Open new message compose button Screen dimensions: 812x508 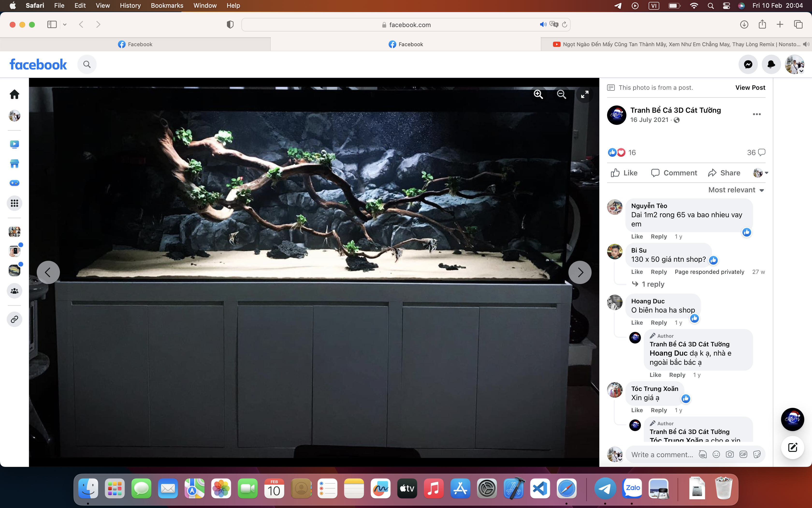pos(792,448)
